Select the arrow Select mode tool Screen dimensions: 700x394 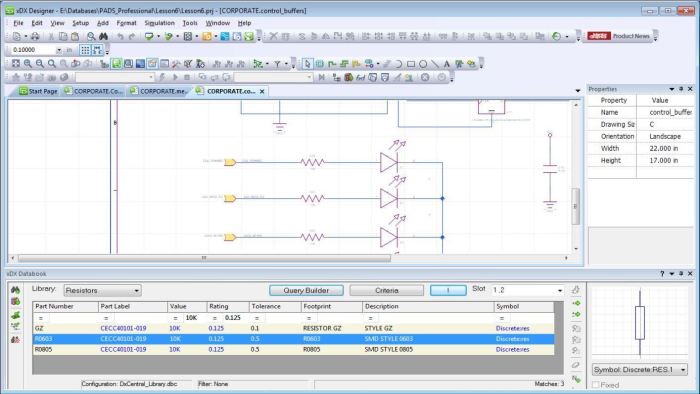pos(307,64)
